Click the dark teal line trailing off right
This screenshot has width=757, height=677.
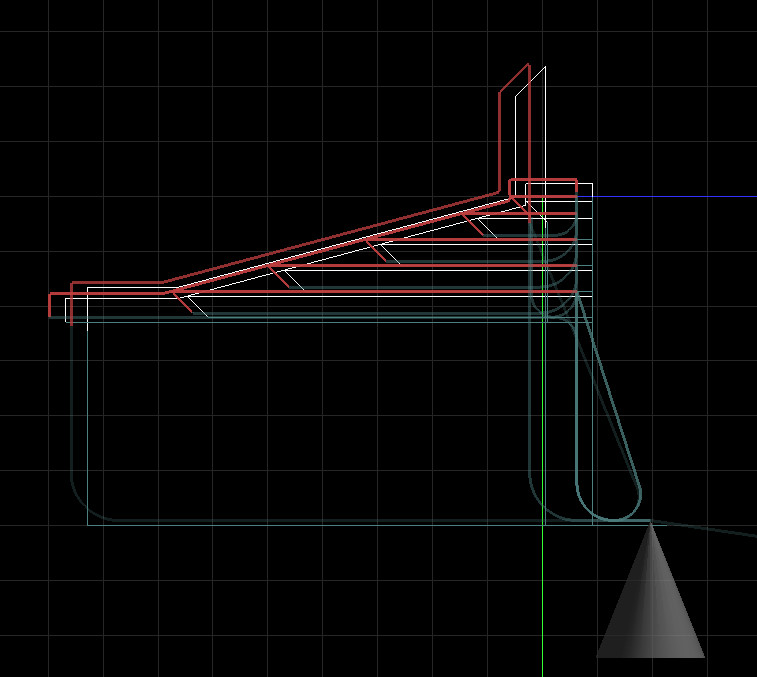[710, 530]
